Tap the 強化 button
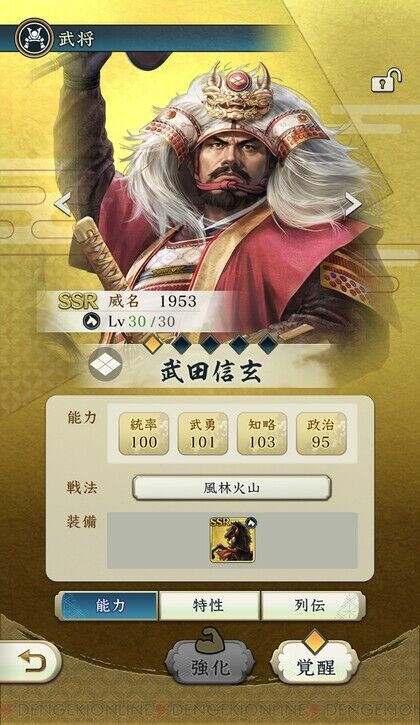The width and height of the screenshot is (420, 725). coord(210,663)
